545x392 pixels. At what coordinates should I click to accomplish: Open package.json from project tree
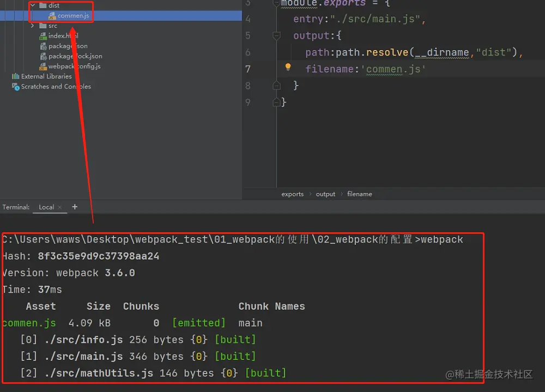click(x=68, y=46)
